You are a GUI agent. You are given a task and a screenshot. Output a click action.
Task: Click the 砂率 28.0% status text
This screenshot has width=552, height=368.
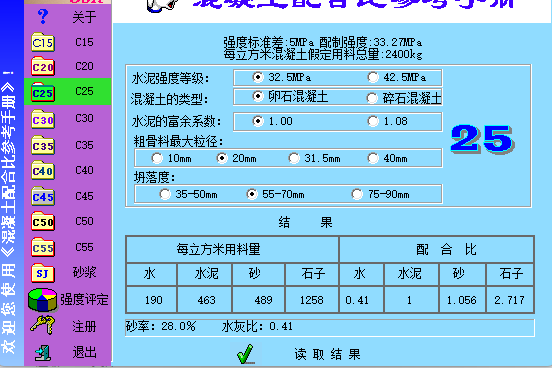(161, 326)
